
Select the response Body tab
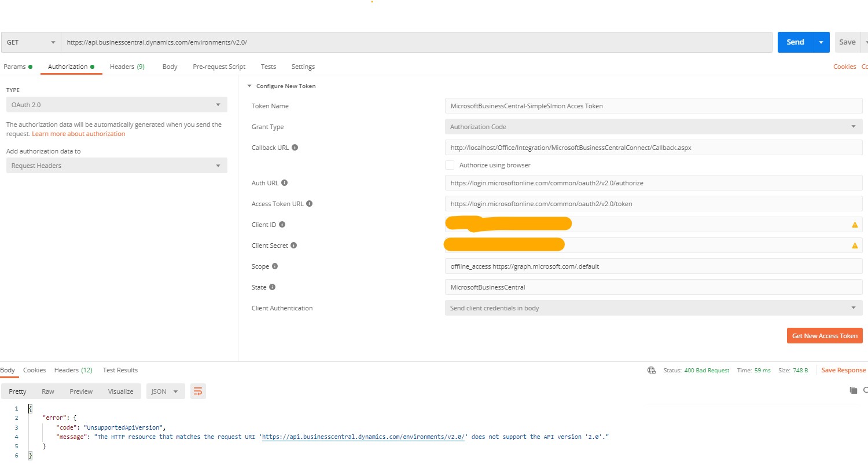[x=8, y=370]
